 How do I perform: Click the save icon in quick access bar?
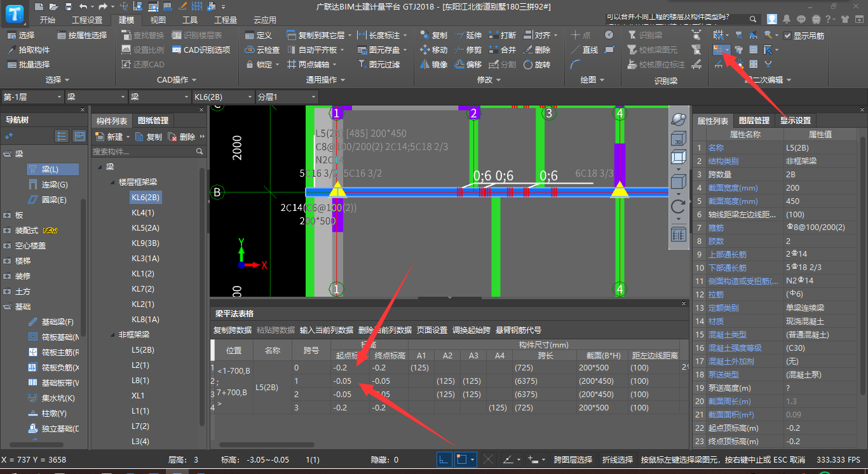tap(68, 6)
